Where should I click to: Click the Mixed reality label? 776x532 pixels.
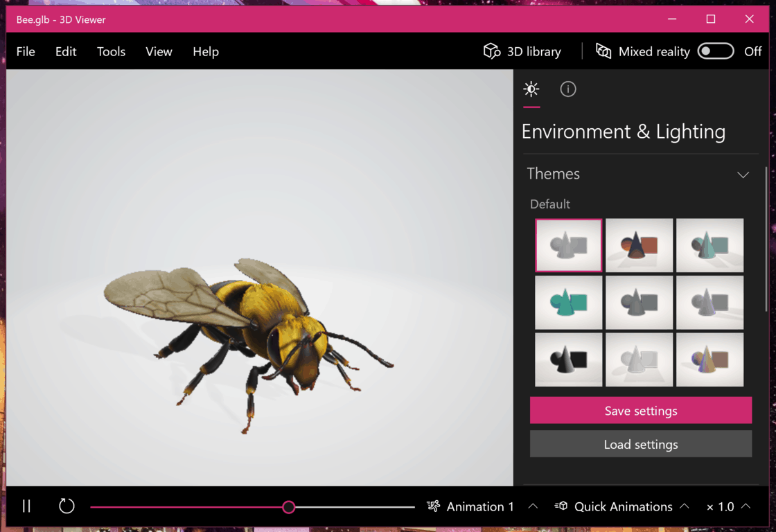point(654,51)
